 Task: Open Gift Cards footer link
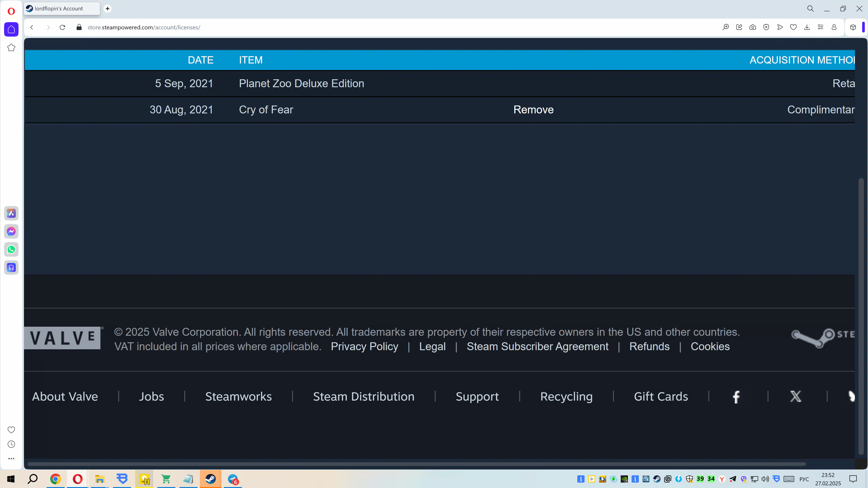[661, 397]
